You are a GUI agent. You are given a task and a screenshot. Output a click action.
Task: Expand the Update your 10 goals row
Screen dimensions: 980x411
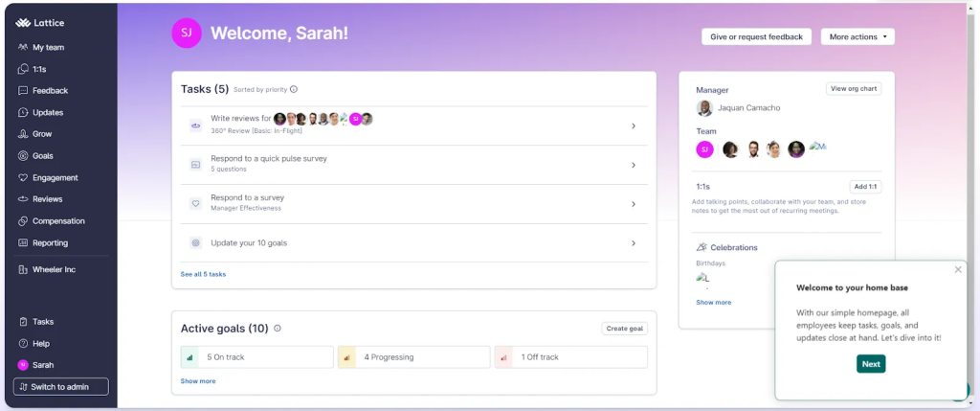click(634, 243)
